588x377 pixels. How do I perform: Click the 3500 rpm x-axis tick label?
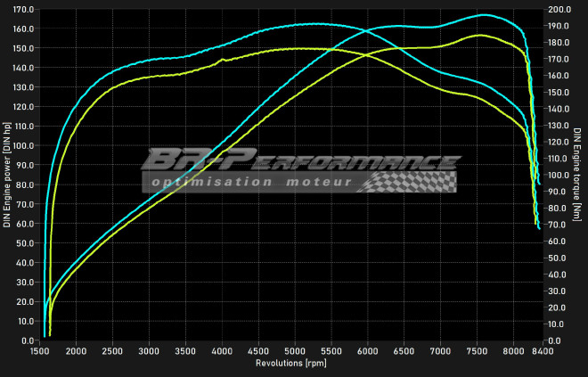tap(185, 352)
